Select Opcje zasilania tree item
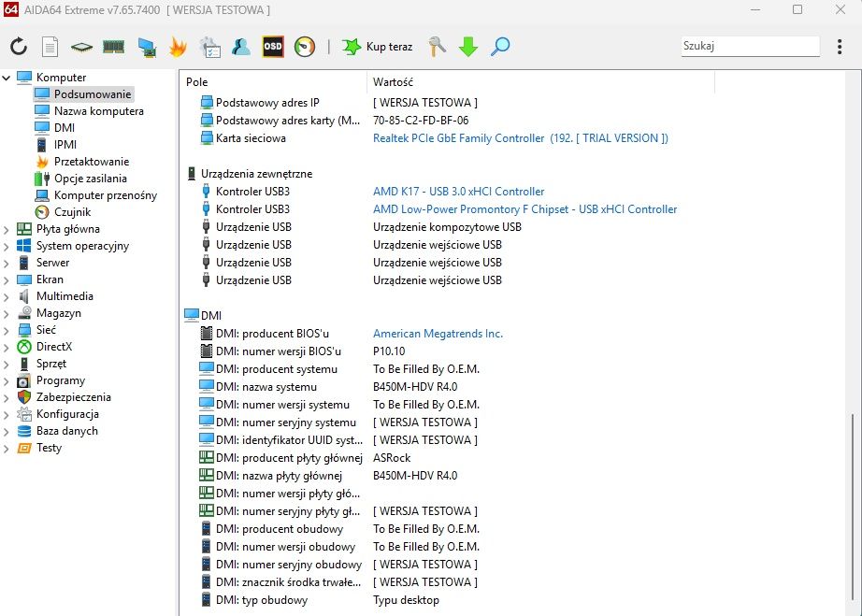Viewport: 862px width, 616px height. coord(90,178)
